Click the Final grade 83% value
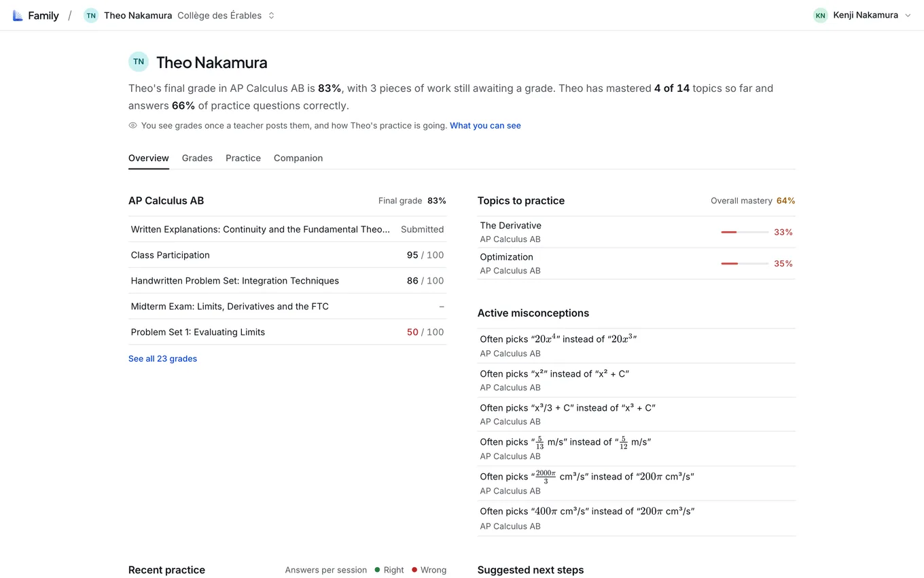 (x=437, y=201)
